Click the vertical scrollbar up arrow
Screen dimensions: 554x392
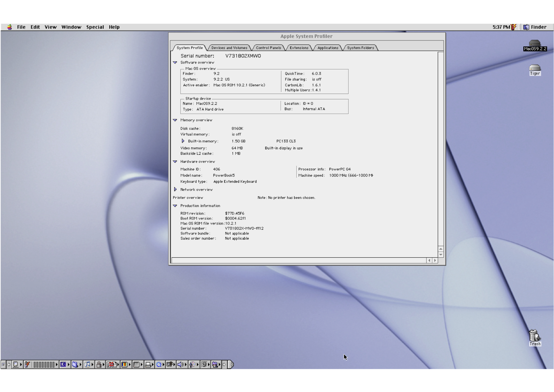[441, 249]
